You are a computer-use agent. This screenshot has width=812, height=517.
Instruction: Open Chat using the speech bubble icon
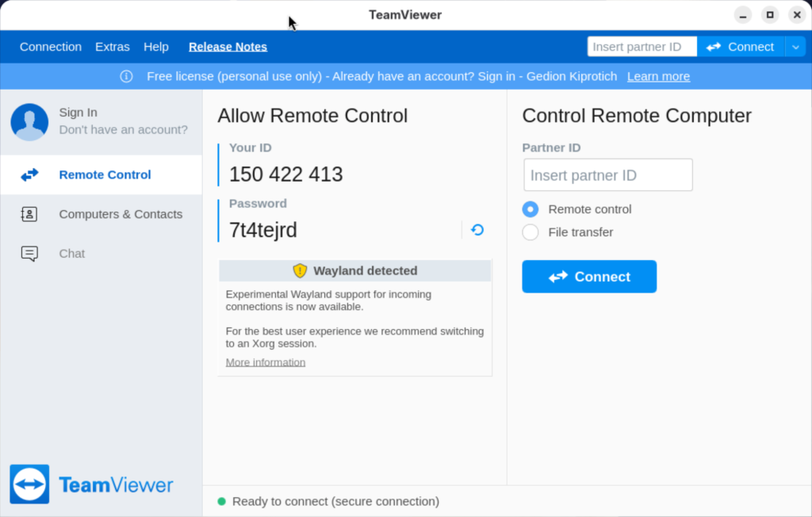pos(29,253)
